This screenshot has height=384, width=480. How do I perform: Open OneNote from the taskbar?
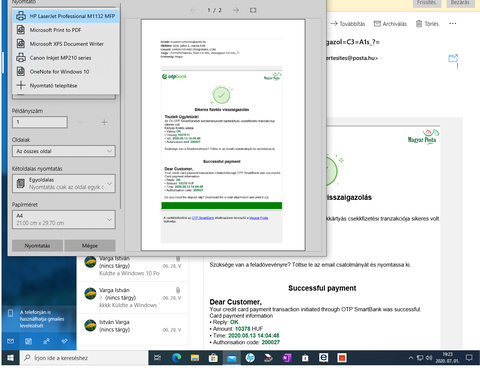tap(287, 358)
